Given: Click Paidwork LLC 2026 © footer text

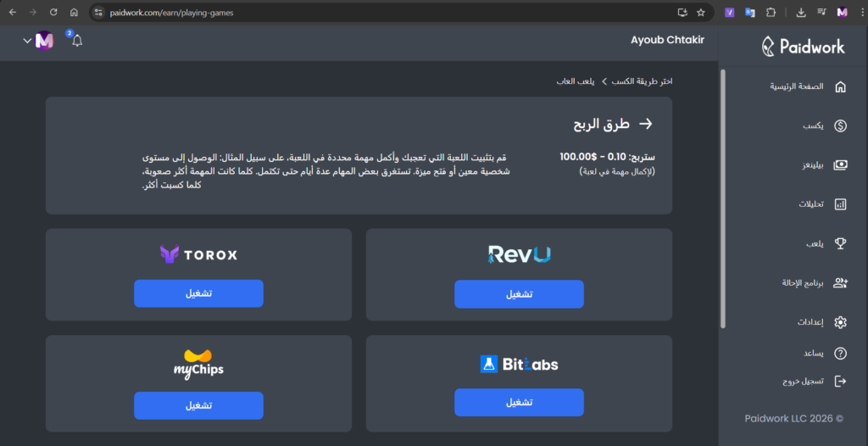Looking at the screenshot, I should [793, 419].
